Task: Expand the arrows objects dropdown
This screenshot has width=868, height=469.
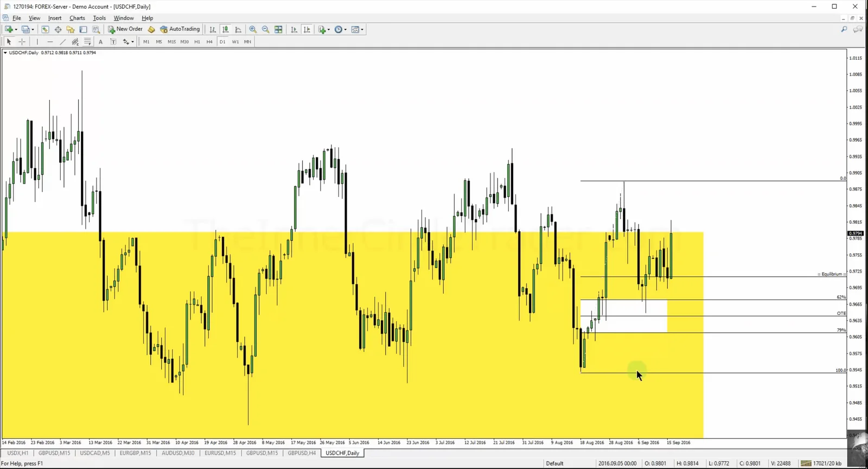Action: click(132, 42)
